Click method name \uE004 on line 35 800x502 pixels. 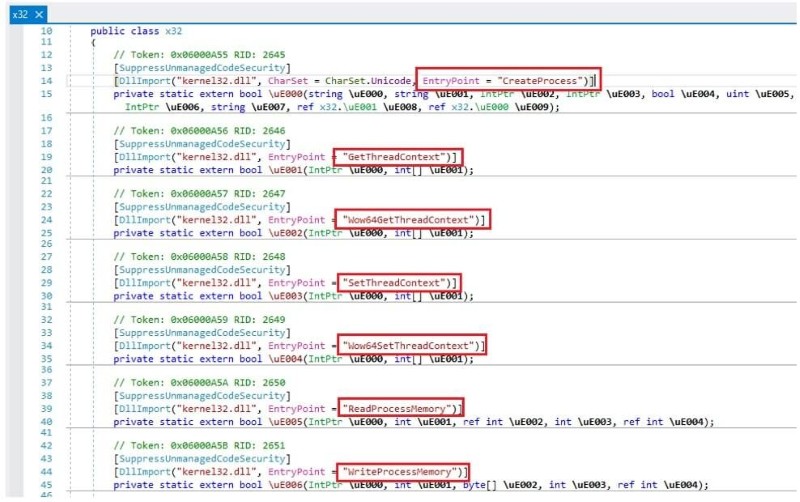[x=286, y=359]
